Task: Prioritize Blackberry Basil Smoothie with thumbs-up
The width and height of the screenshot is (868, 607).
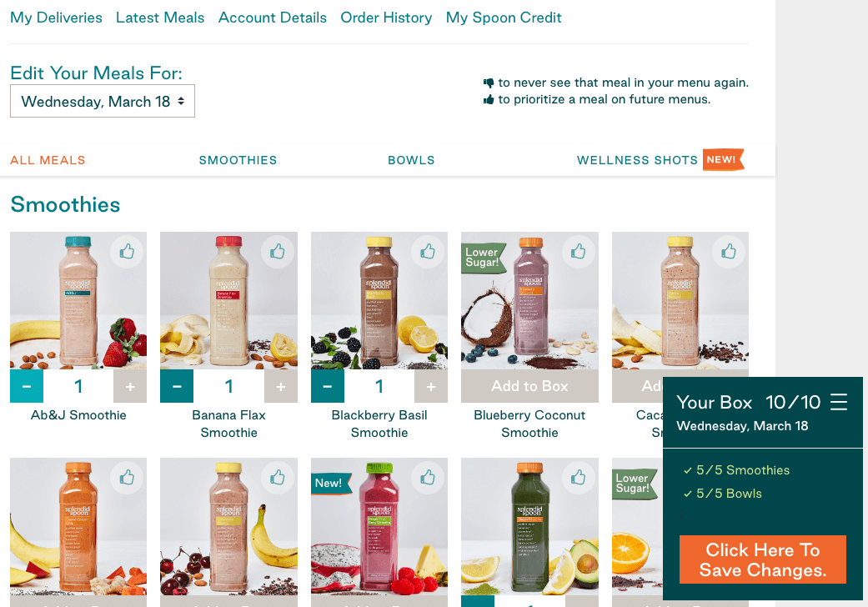Action: click(x=428, y=252)
